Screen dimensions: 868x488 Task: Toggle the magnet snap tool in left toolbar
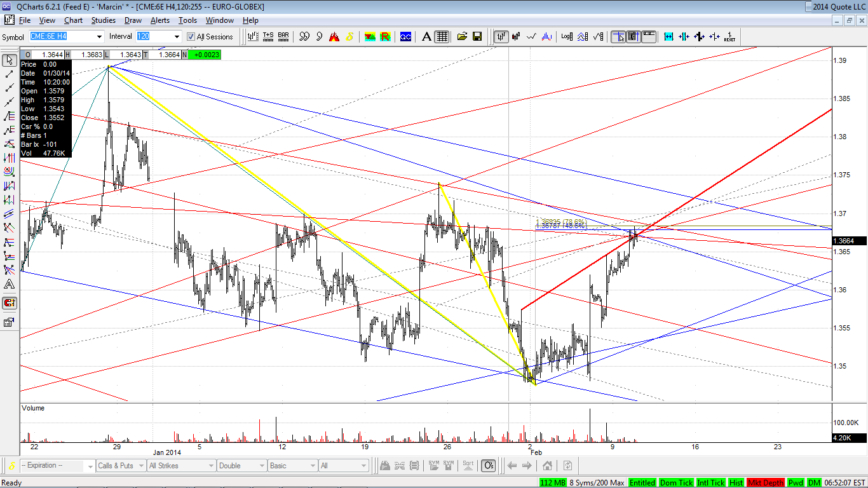[x=9, y=303]
